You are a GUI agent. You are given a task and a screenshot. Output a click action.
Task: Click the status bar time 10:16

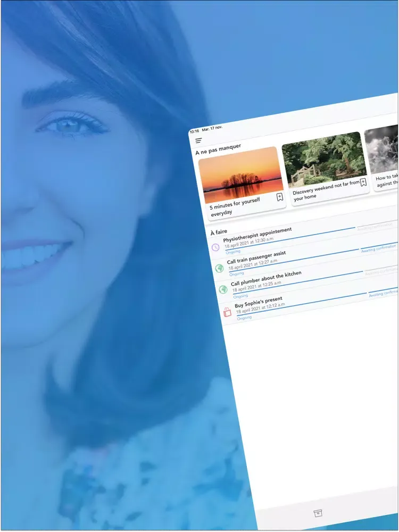194,131
